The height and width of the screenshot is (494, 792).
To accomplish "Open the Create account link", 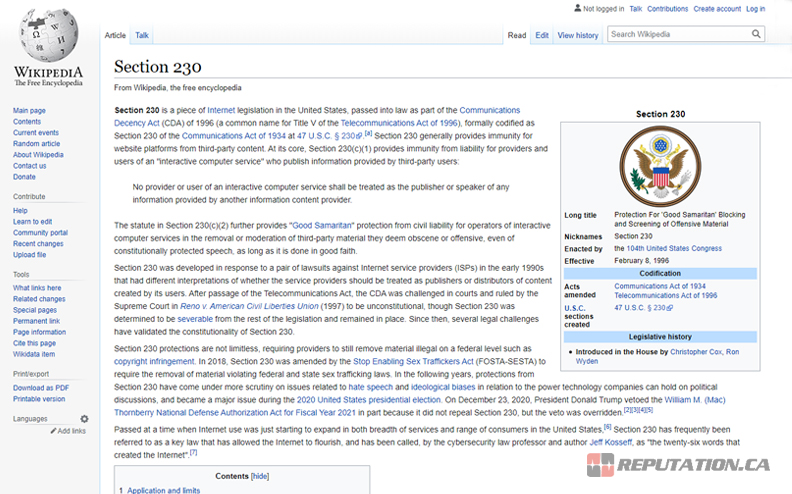I will [717, 9].
